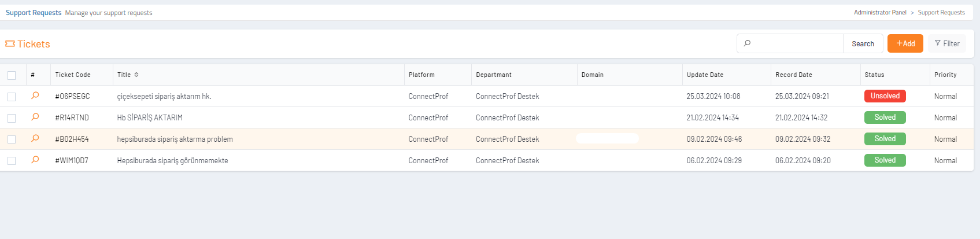This screenshot has height=239, width=980.
Task: Expand the Filter options
Action: 946,43
